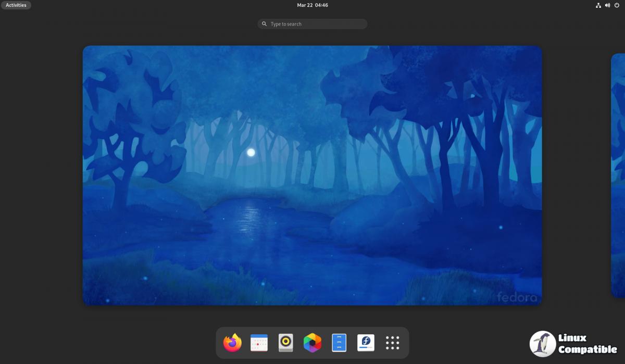Click the magnifier icon in the search bar
The height and width of the screenshot is (364, 625).
coord(265,24)
